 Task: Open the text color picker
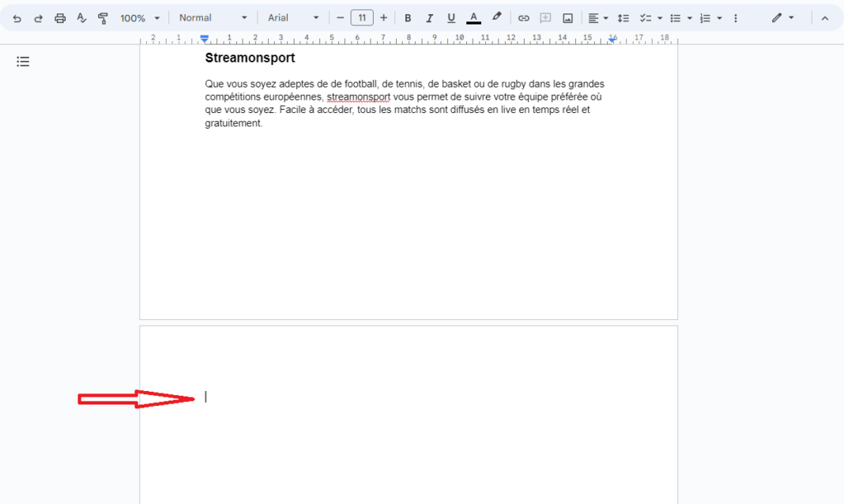click(473, 17)
